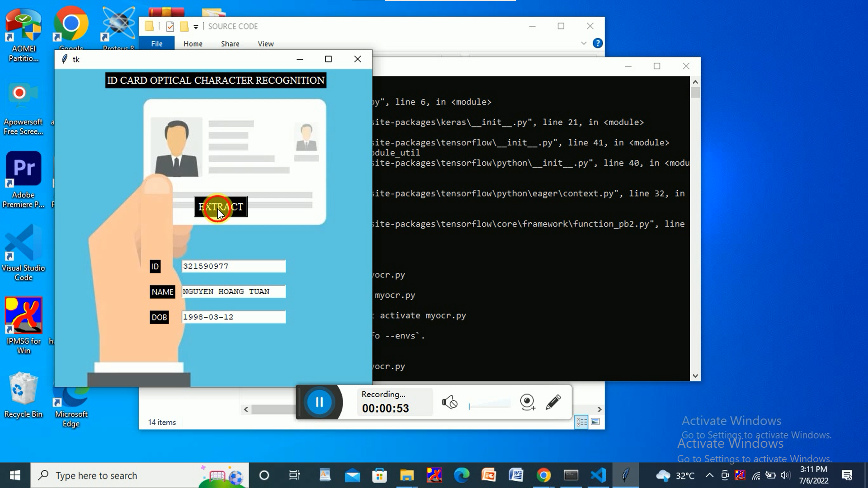The height and width of the screenshot is (488, 868).
Task: Switch Explorer to large icons view
Action: point(595,422)
